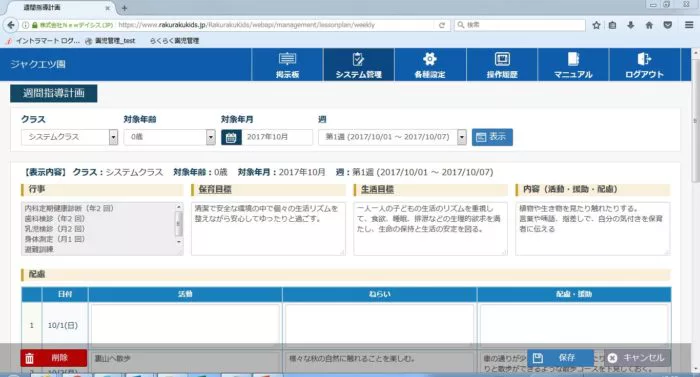Click the browser search box

point(520,25)
